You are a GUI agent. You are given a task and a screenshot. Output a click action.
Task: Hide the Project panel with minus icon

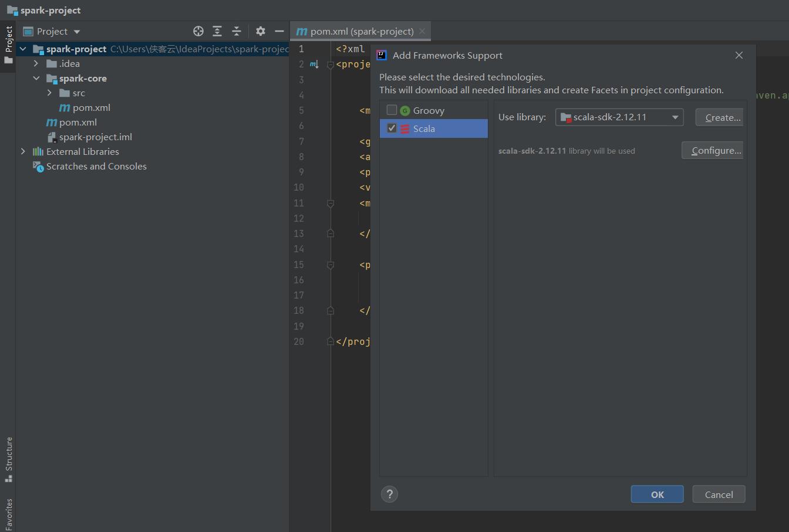coord(279,31)
